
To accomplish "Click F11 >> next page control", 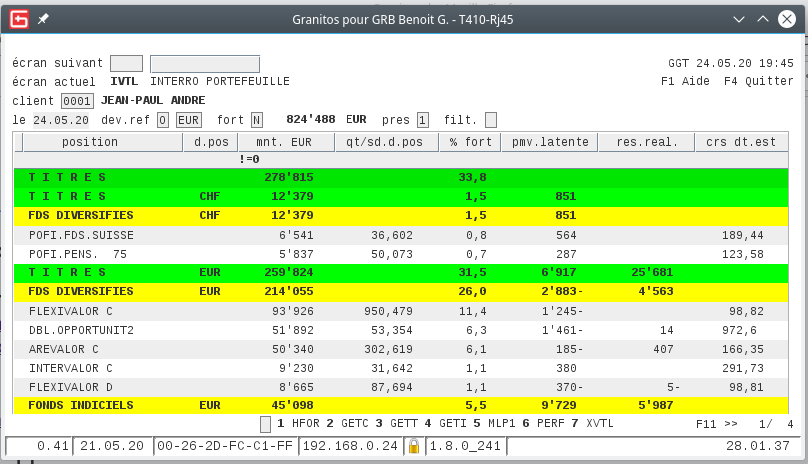I will coord(716,424).
